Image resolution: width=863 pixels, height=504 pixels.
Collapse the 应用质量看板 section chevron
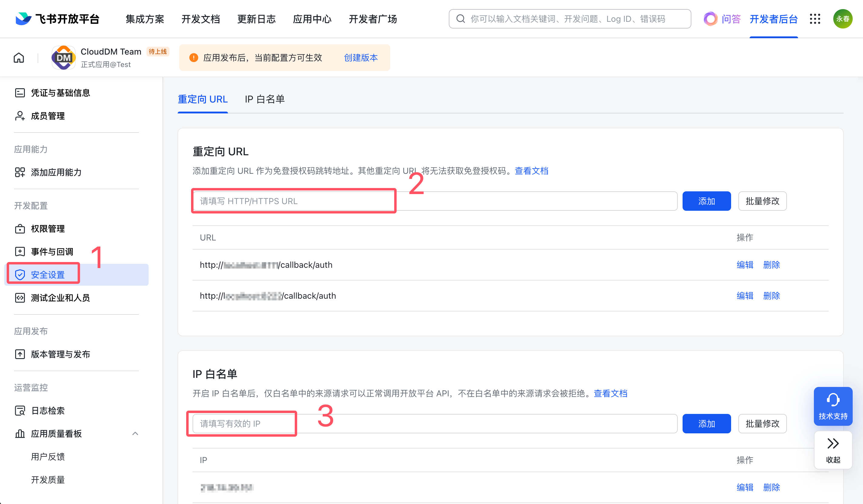tap(135, 433)
